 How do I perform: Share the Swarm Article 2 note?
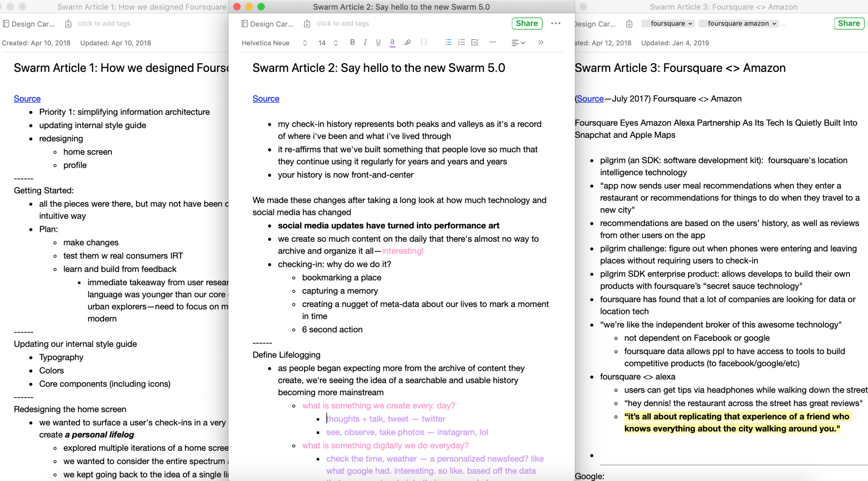tap(527, 23)
